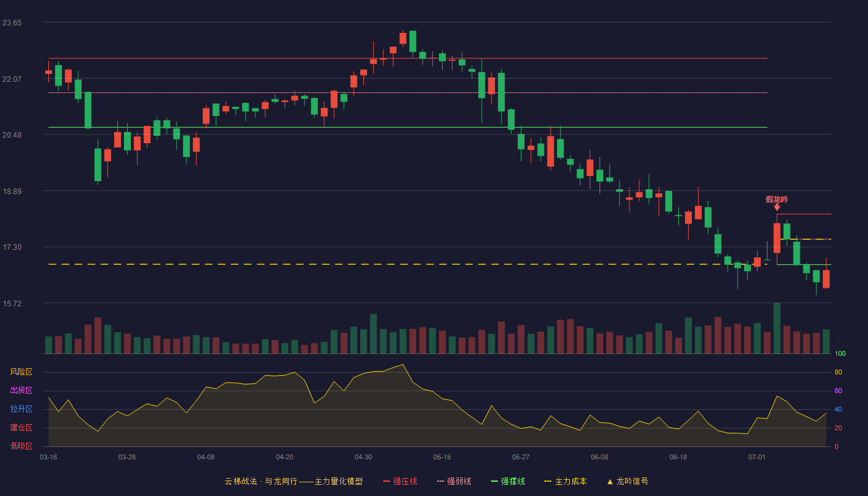The image size is (868, 496).
Task: Click the red resistance line above 22.07
Action: (x=407, y=58)
